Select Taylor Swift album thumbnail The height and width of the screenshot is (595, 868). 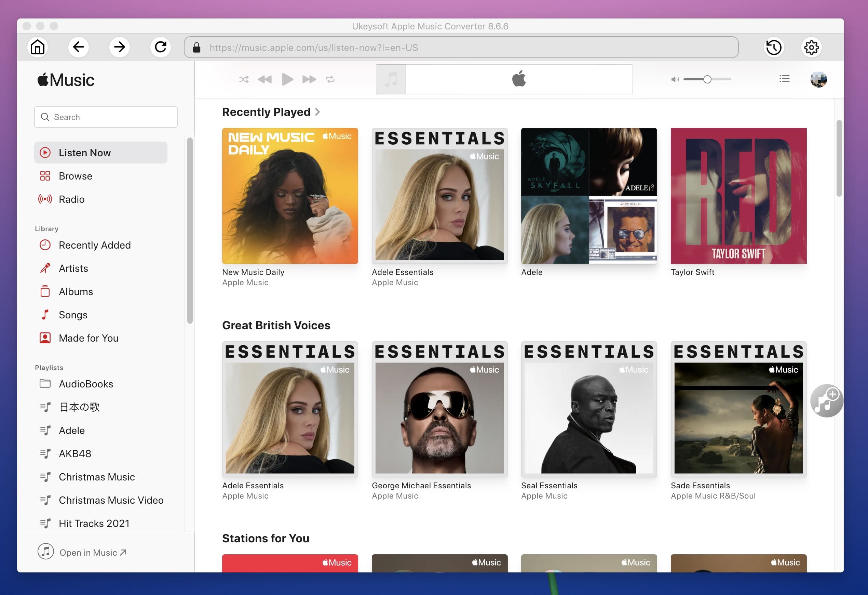point(738,196)
